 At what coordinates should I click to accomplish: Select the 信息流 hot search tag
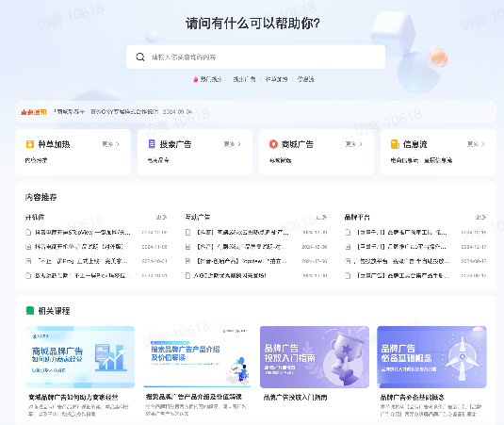305,79
